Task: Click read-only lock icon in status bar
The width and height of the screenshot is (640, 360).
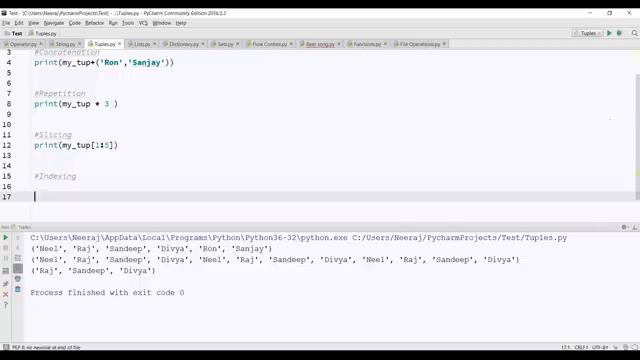Action: 616,347
